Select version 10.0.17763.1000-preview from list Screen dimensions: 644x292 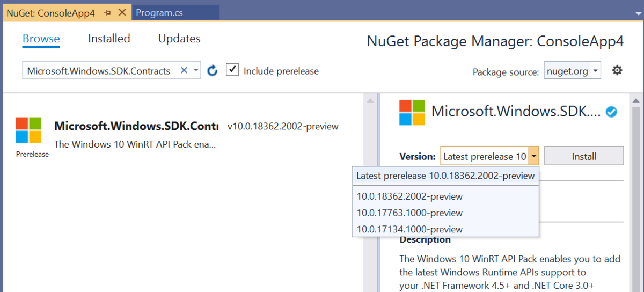tap(445, 213)
